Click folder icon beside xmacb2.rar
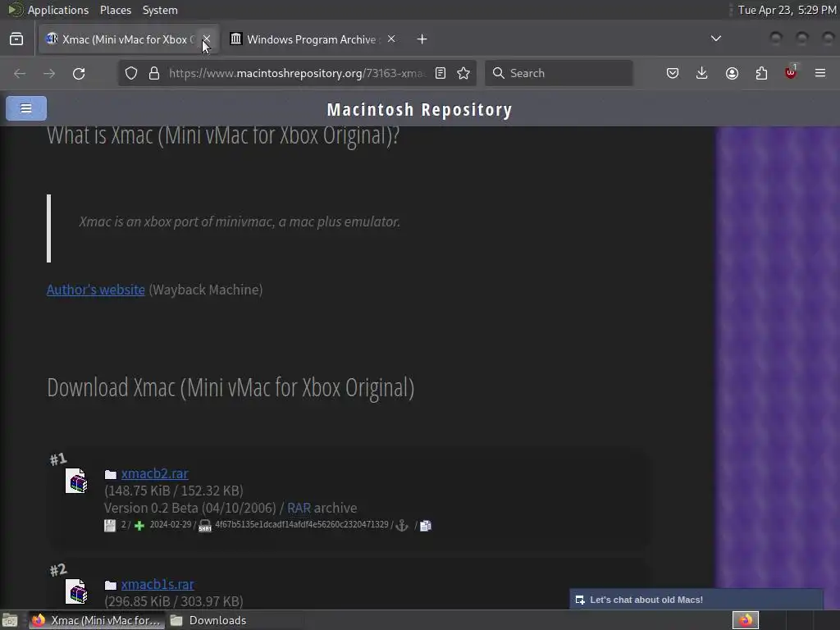This screenshot has width=840, height=630. click(111, 474)
